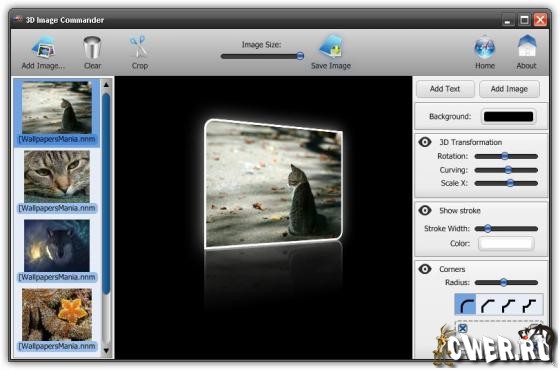The width and height of the screenshot is (560, 370).
Task: Click the Add Image button in right panel
Action: coord(509,89)
